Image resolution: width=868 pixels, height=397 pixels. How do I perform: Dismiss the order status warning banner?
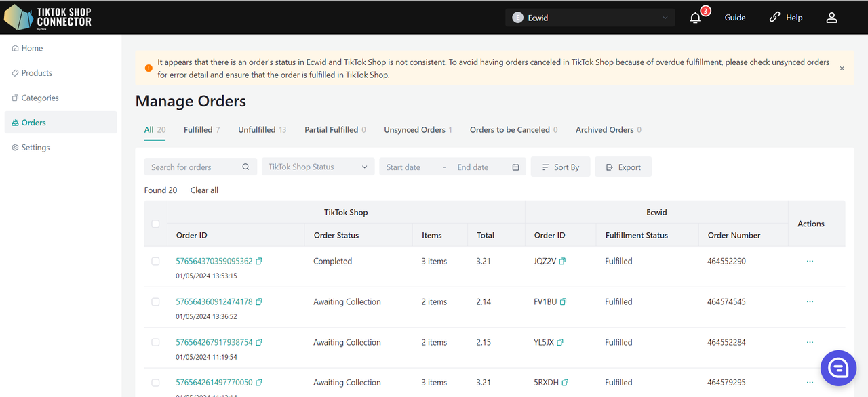(x=842, y=68)
